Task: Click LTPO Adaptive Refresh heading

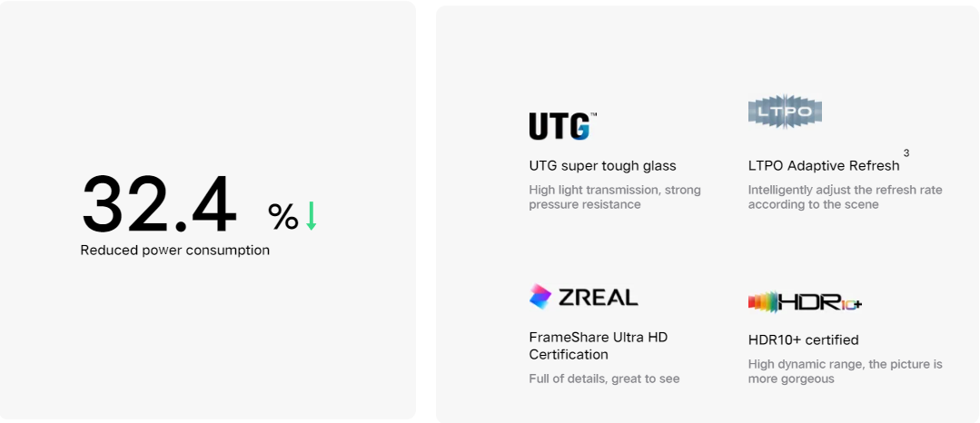Action: (824, 166)
